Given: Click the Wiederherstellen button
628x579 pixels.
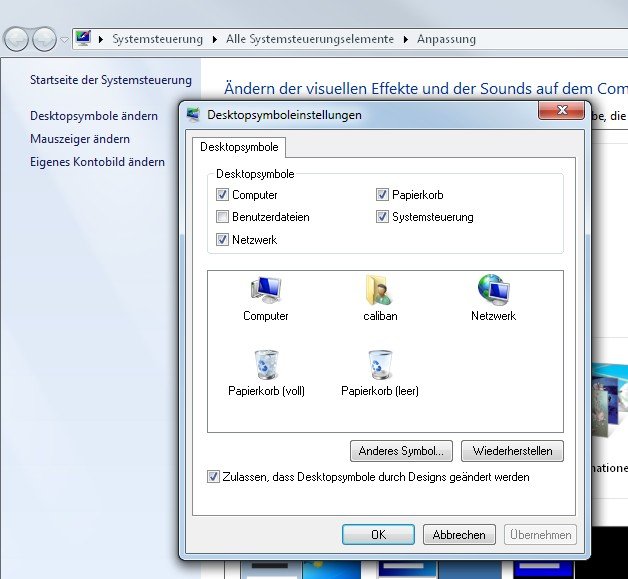Looking at the screenshot, I should click(512, 451).
